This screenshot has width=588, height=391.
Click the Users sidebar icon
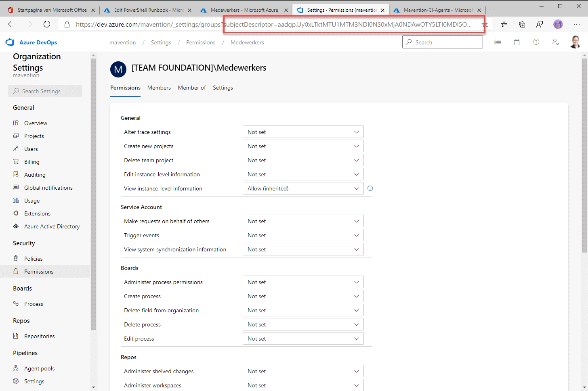pos(16,148)
